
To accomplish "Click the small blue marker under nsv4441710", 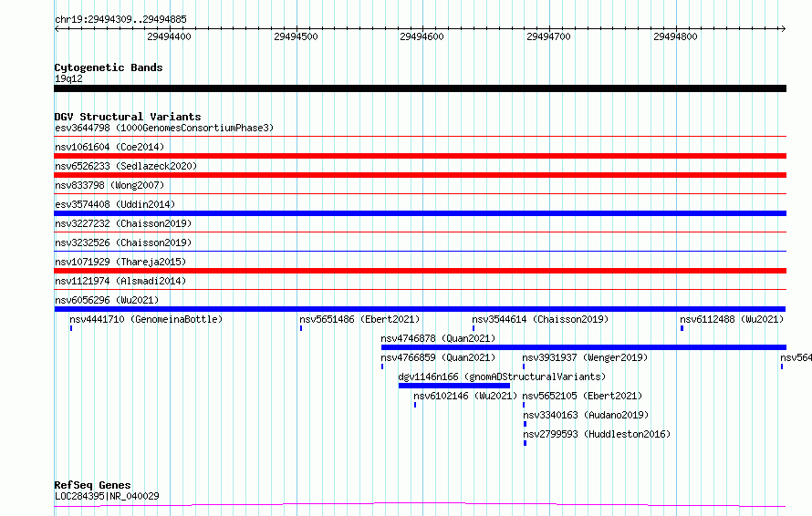I will click(x=71, y=328).
